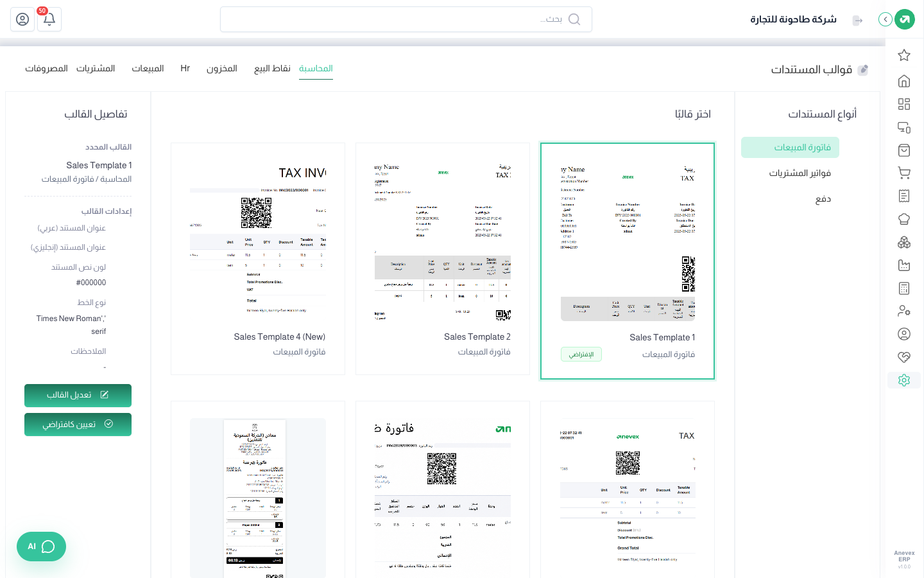
Task: Select the Sales Template 4 (New) card
Action: click(x=258, y=259)
